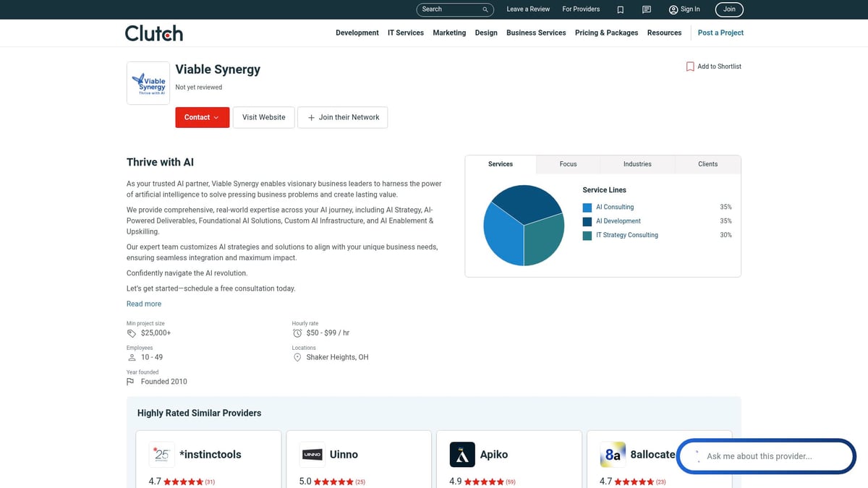Click the Add to Shortlist bookmark icon

[x=690, y=67]
